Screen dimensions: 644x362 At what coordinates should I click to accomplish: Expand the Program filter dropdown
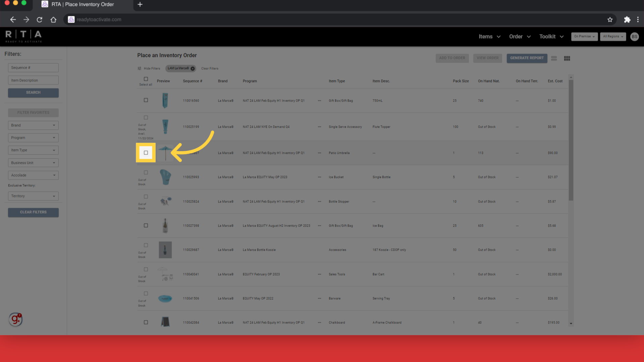(x=33, y=138)
